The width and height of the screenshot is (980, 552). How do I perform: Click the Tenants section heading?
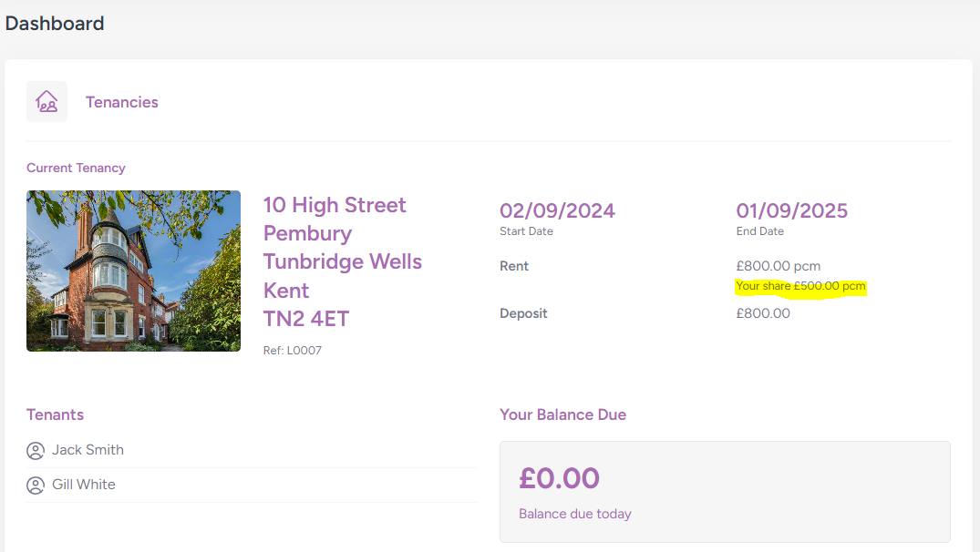coord(55,414)
